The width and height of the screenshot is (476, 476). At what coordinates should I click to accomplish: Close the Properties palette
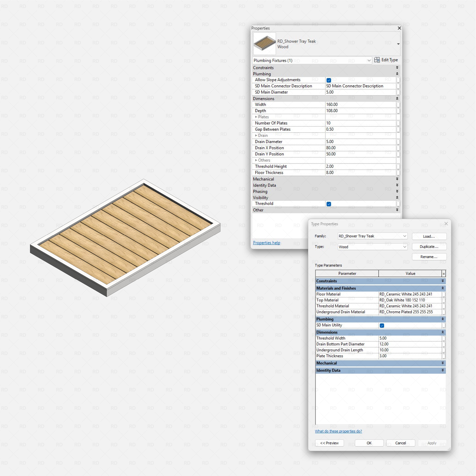(x=399, y=28)
